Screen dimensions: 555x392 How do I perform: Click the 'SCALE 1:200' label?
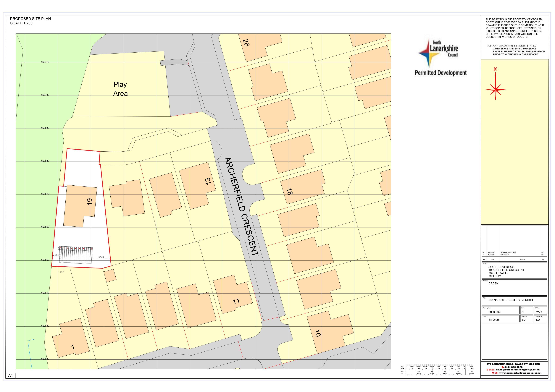click(21, 23)
